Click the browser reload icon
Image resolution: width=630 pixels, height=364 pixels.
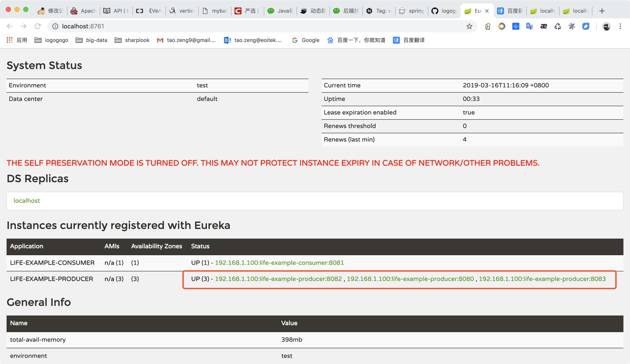[x=38, y=26]
